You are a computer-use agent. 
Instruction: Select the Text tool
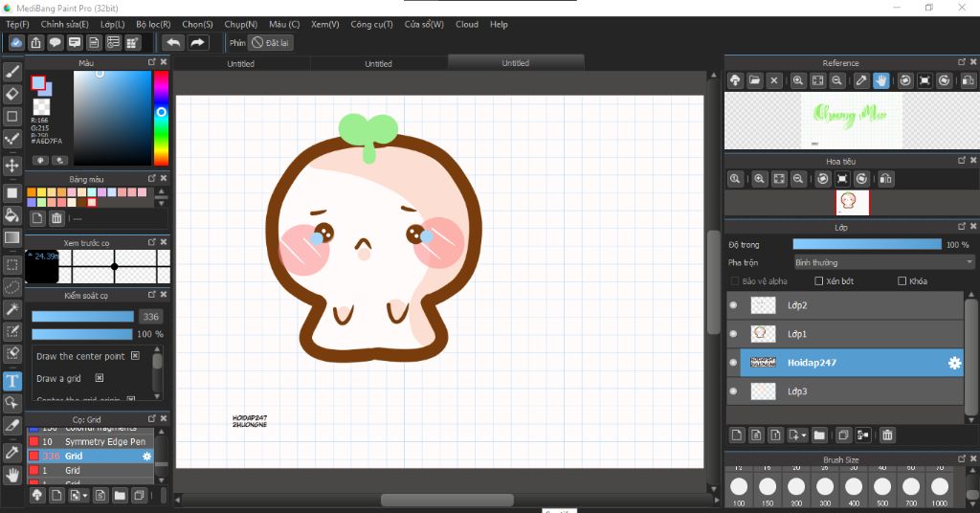tap(11, 381)
